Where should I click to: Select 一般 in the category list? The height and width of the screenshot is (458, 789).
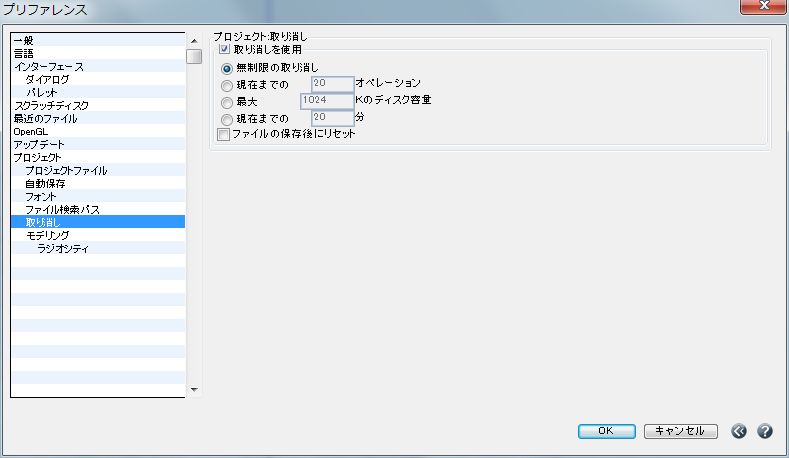(98, 40)
